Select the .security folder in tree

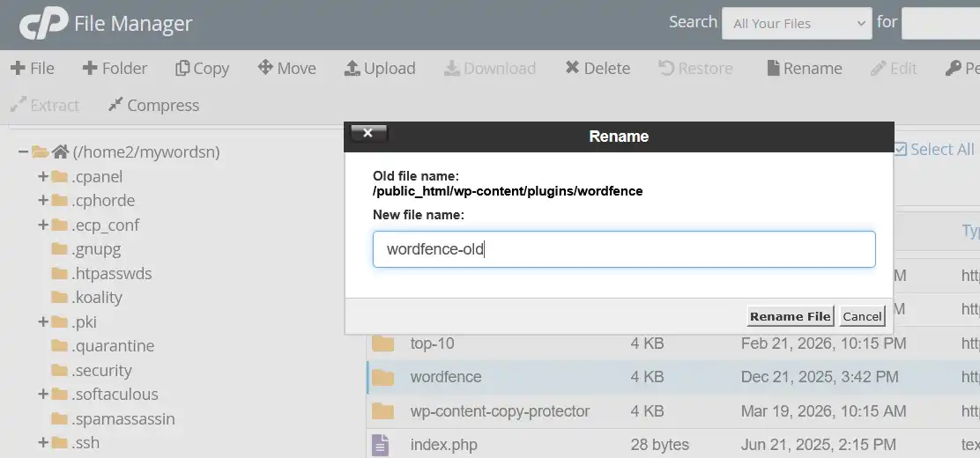(x=101, y=371)
